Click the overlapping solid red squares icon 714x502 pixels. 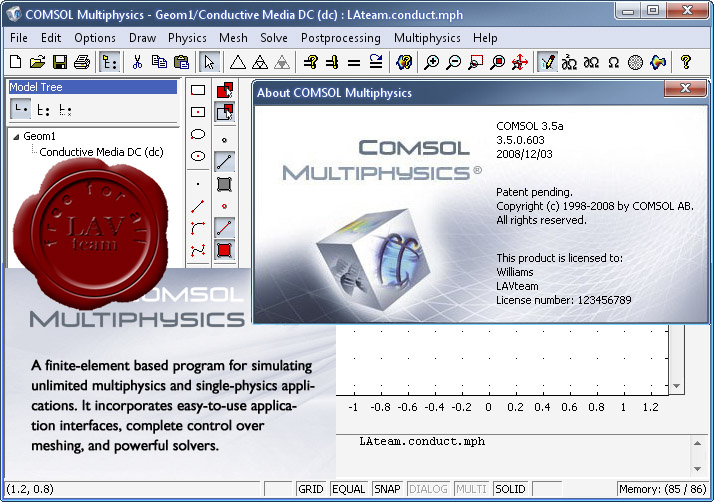[224, 90]
